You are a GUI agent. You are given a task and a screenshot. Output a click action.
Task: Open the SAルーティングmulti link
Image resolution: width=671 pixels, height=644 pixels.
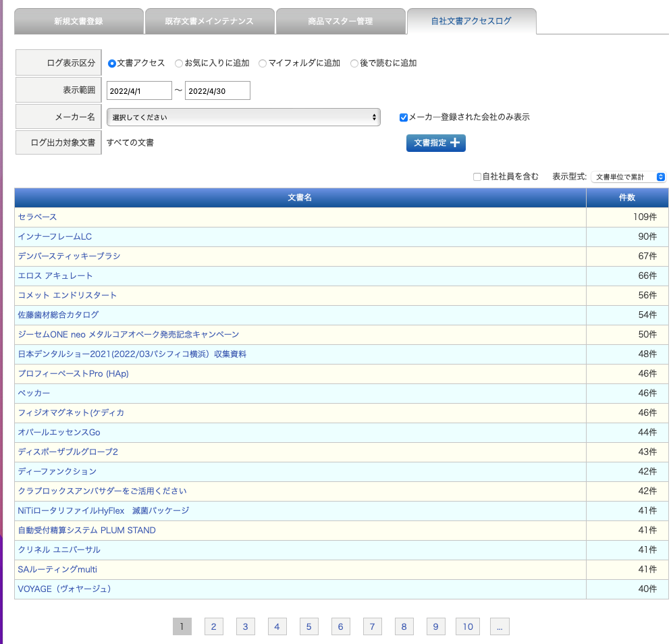57,570
